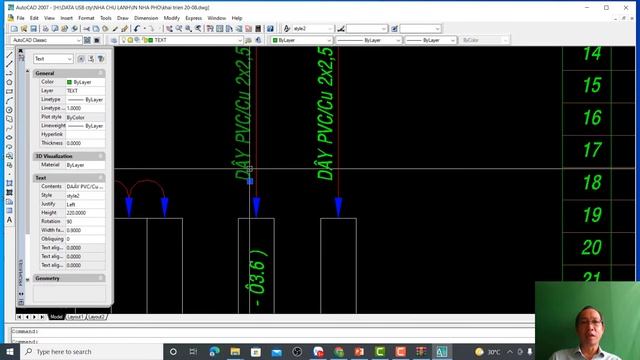Collapse the 3D Visualization section
Image resolution: width=640 pixels, height=360 pixels.
pyautogui.click(x=100, y=156)
